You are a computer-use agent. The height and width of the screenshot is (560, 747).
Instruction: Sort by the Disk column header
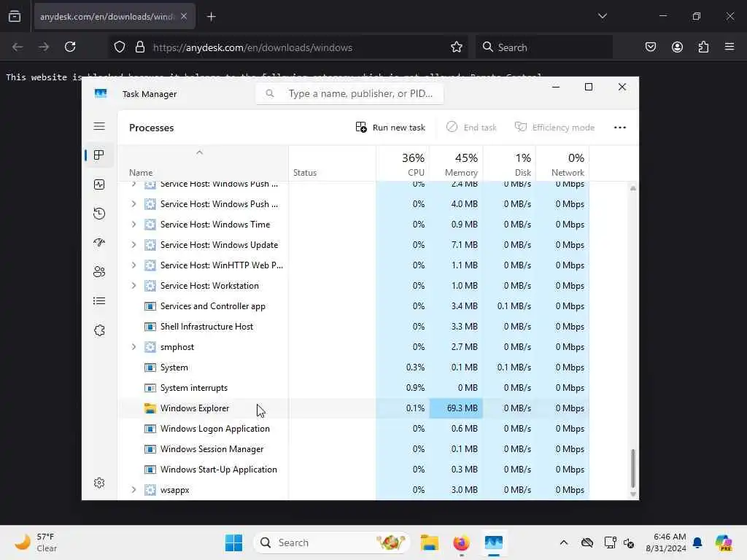coord(509,163)
